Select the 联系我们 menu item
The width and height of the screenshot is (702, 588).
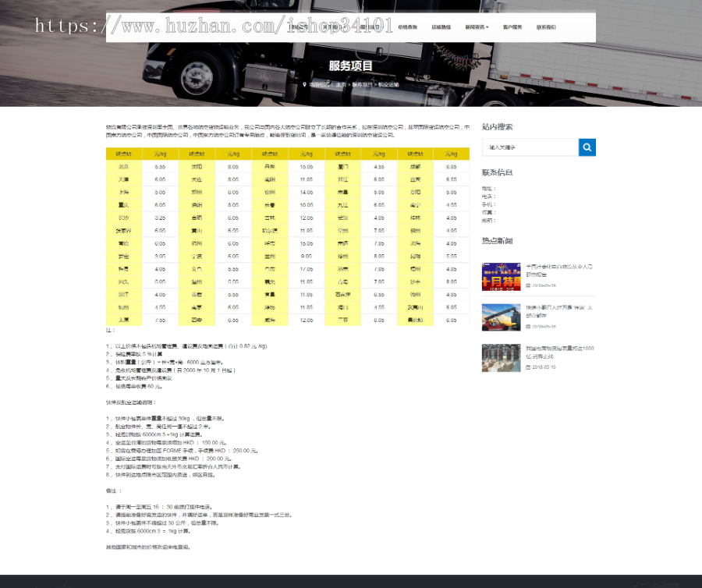point(546,27)
